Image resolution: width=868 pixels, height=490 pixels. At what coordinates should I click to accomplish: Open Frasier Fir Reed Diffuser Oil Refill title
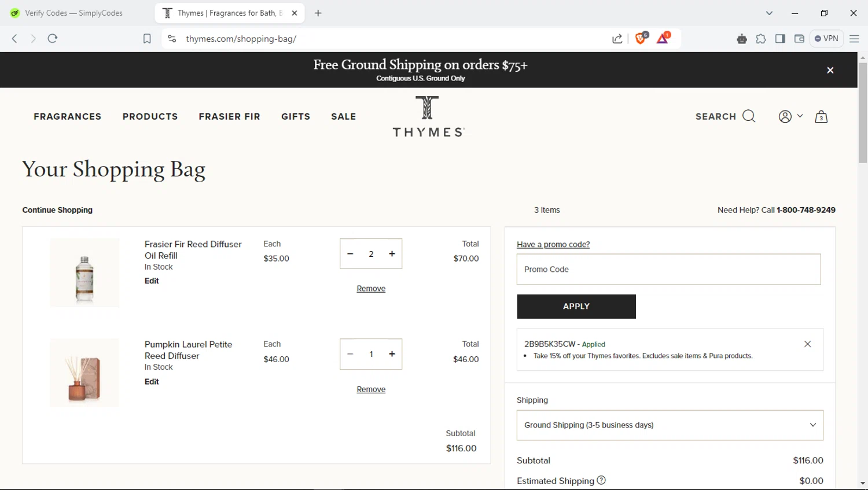tap(193, 250)
